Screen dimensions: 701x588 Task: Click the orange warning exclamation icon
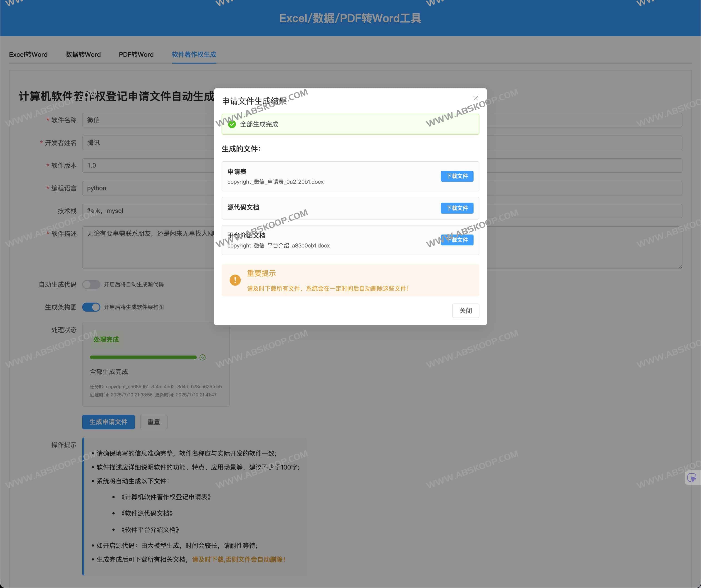pos(235,280)
